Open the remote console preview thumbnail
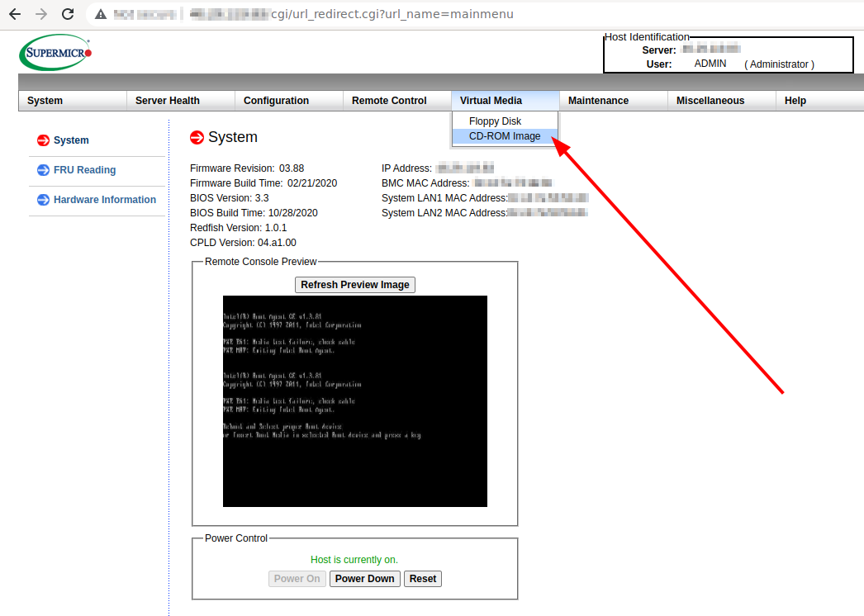This screenshot has height=616, width=864. (354, 401)
